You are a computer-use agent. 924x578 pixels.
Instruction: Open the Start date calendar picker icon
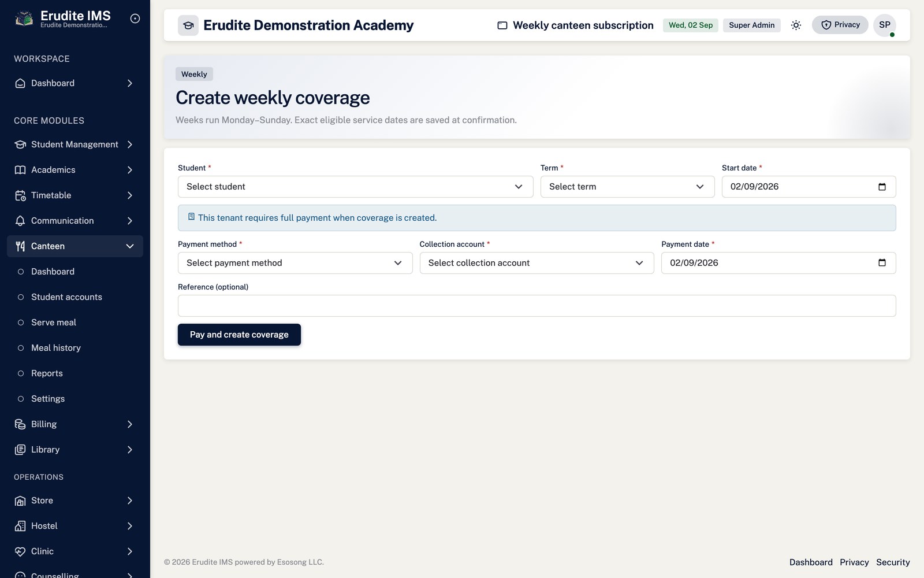point(882,187)
